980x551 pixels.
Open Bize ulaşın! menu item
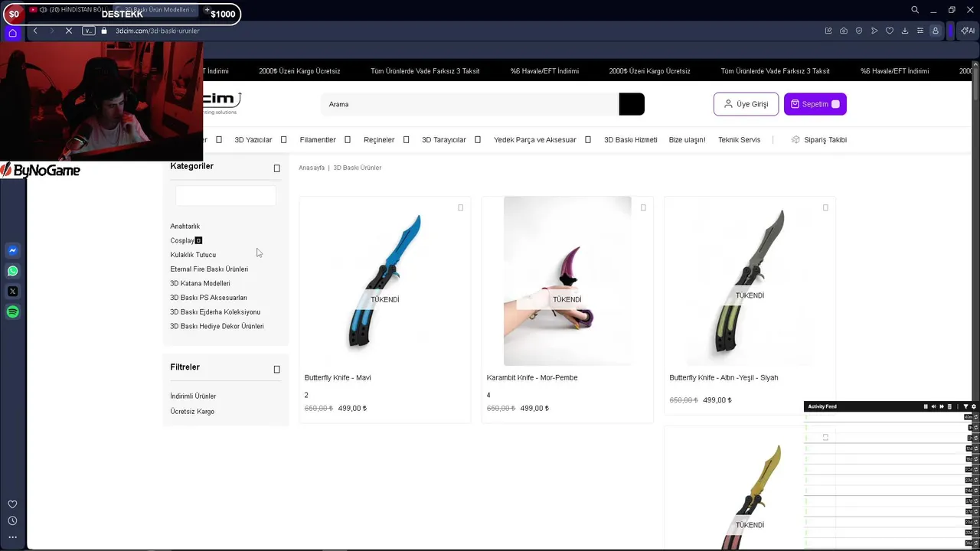click(x=688, y=140)
